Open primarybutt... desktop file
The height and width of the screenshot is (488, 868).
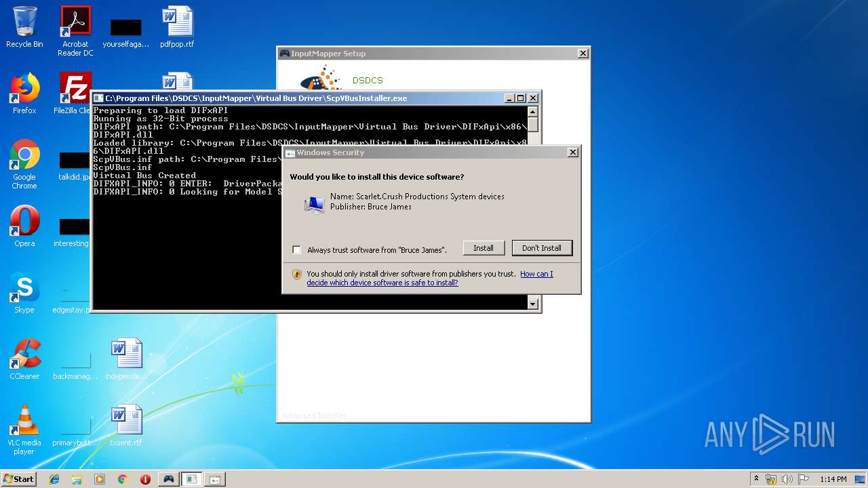pos(75,432)
